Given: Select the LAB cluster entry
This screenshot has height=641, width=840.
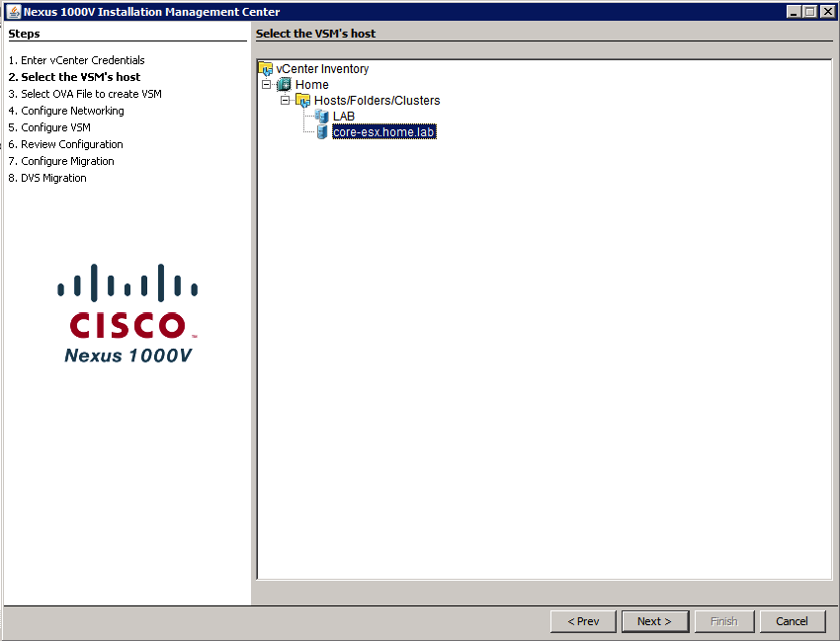Looking at the screenshot, I should 343,117.
